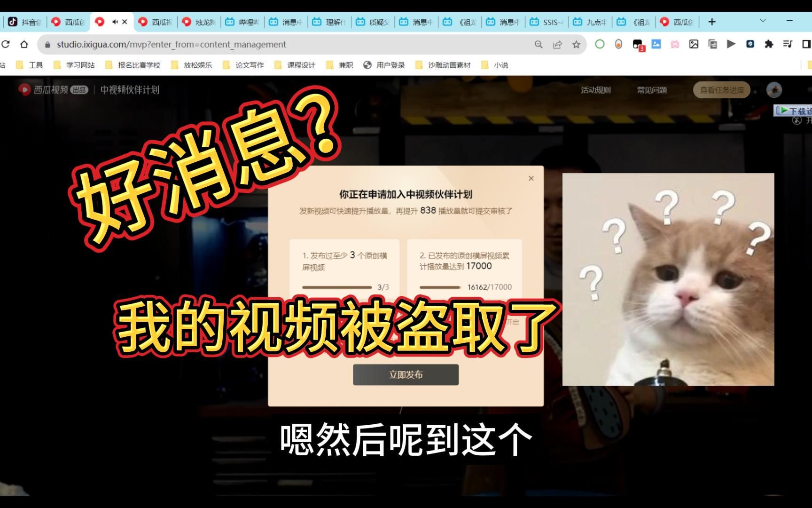812x508 pixels.
Task: Reload the current page
Action: [5, 44]
